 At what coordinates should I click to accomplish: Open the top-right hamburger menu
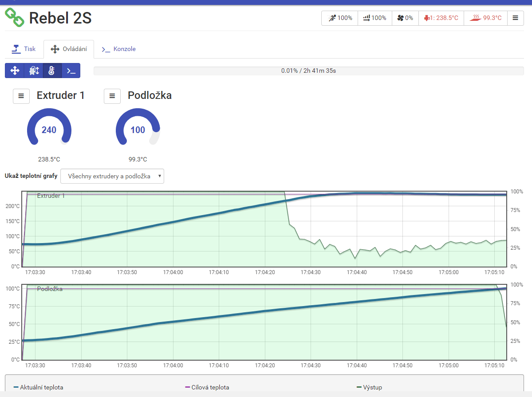(515, 18)
